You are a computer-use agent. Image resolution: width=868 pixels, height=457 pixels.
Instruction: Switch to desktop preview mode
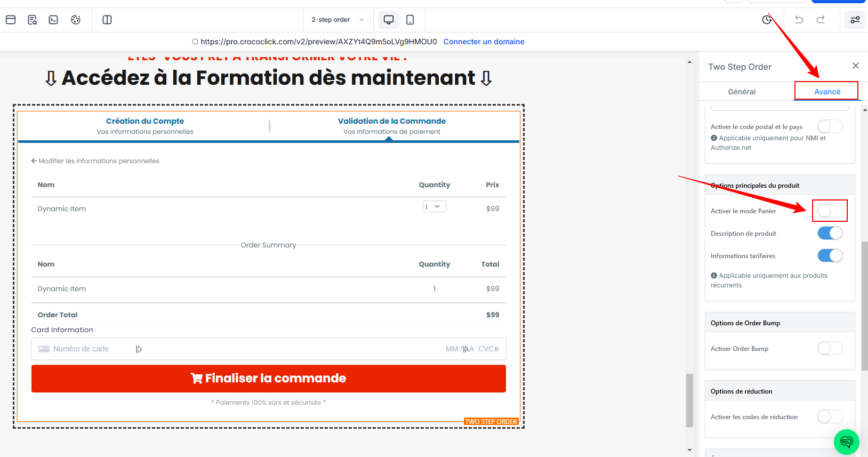389,20
